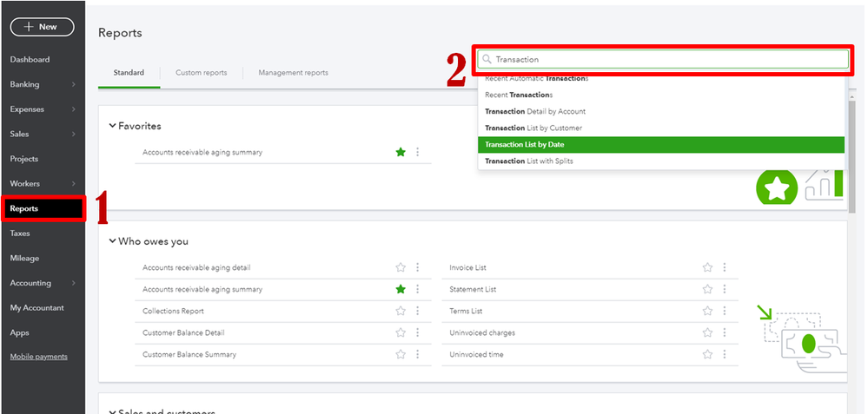Open more options for Favorites aging summary
This screenshot has width=868, height=414.
417,152
